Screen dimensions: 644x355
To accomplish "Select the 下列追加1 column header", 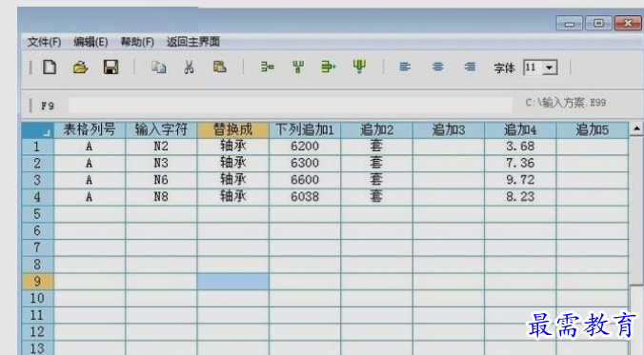I will pyautogui.click(x=305, y=130).
